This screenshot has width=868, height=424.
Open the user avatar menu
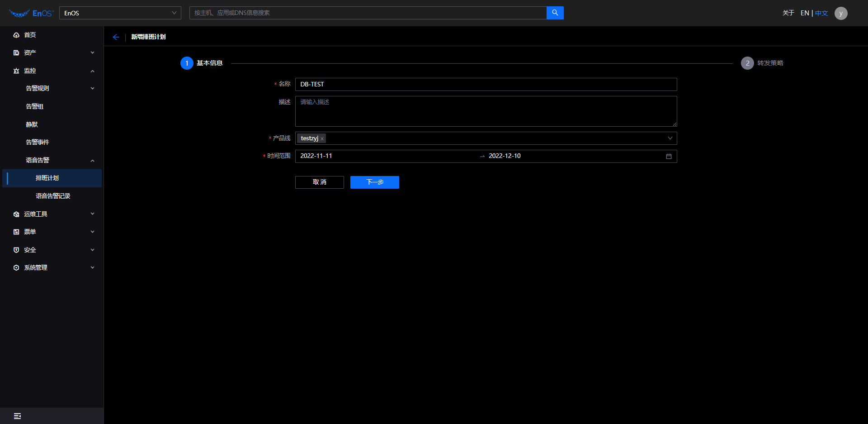pos(841,13)
